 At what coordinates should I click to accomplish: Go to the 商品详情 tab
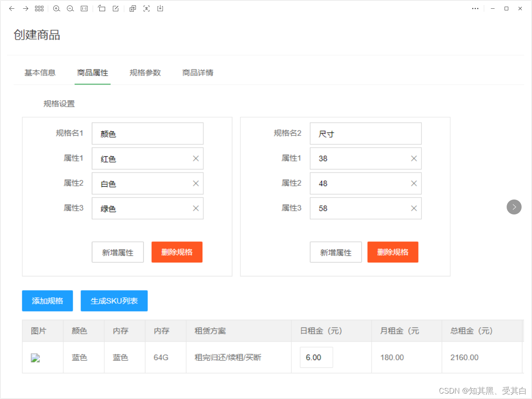pos(198,73)
